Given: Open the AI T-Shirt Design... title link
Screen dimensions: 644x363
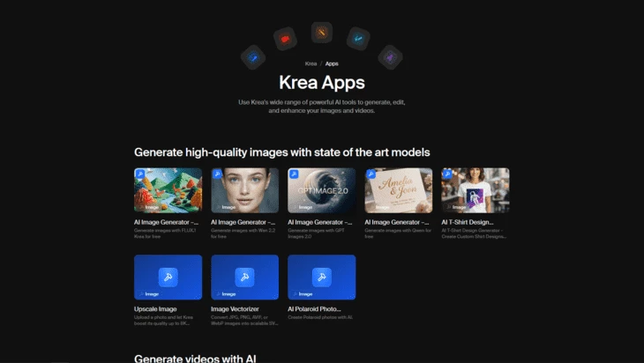Looking at the screenshot, I should [468, 222].
